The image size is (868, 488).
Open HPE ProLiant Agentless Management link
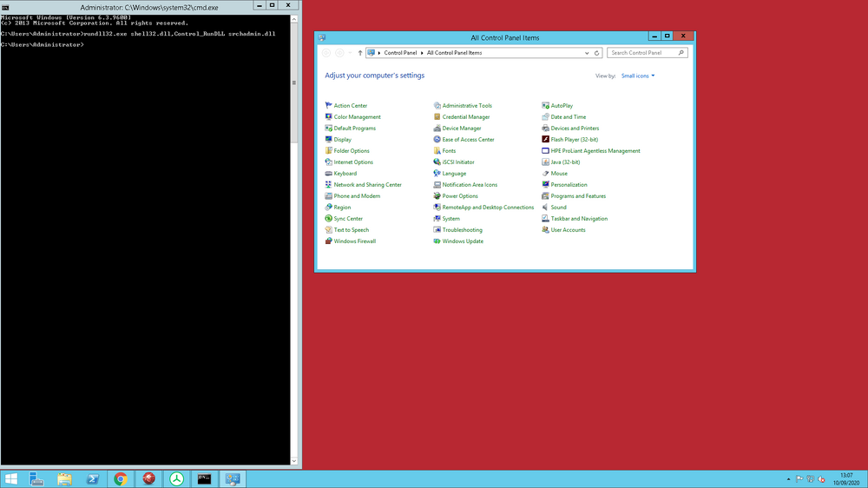(595, 151)
